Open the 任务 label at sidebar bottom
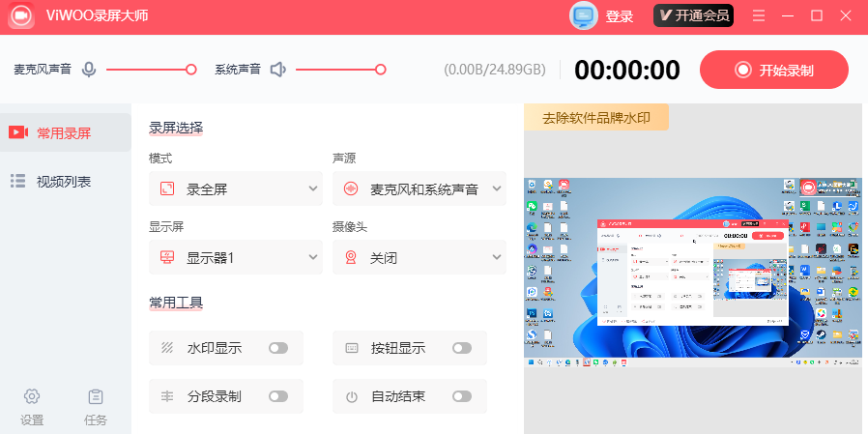 pyautogui.click(x=96, y=420)
